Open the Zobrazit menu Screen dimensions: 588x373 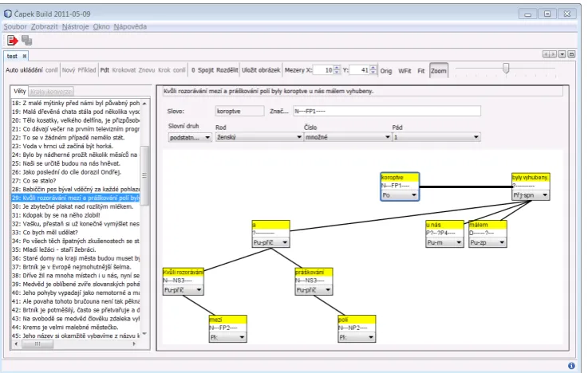pos(44,26)
